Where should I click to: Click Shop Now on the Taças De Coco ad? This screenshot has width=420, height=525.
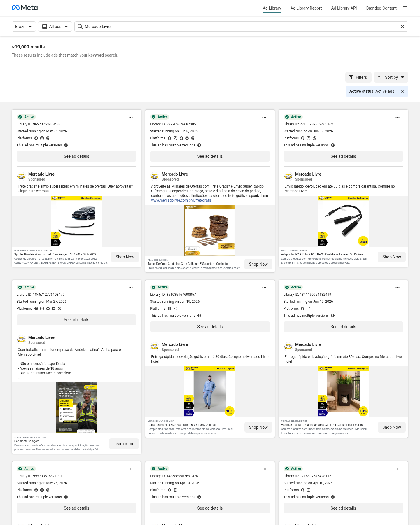pyautogui.click(x=258, y=264)
